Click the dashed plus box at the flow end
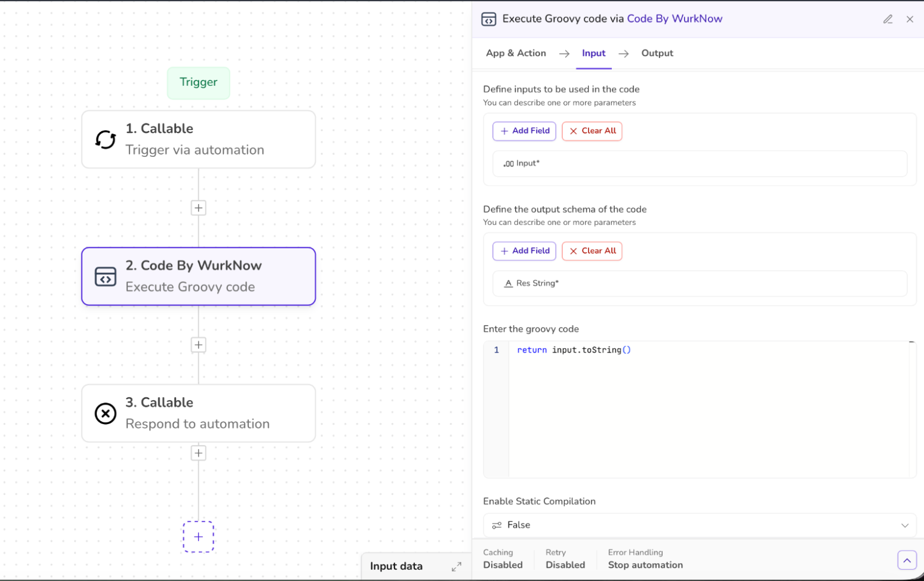 (199, 537)
